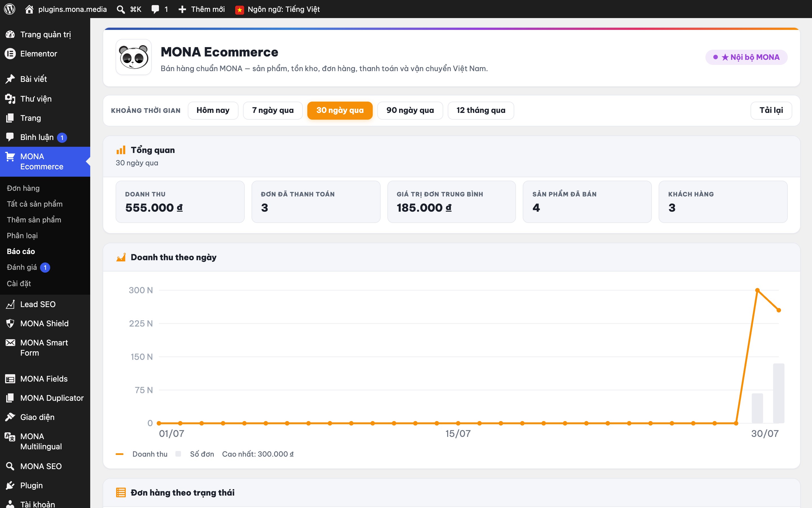This screenshot has width=812, height=508.
Task: Click the Bình luận count badge
Action: (x=62, y=137)
